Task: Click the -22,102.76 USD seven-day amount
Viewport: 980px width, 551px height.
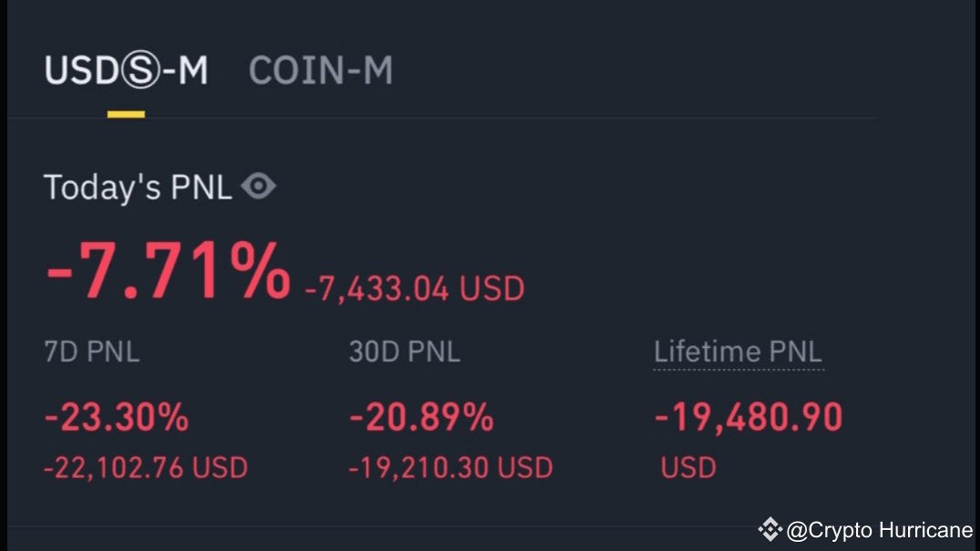Action: pos(146,467)
